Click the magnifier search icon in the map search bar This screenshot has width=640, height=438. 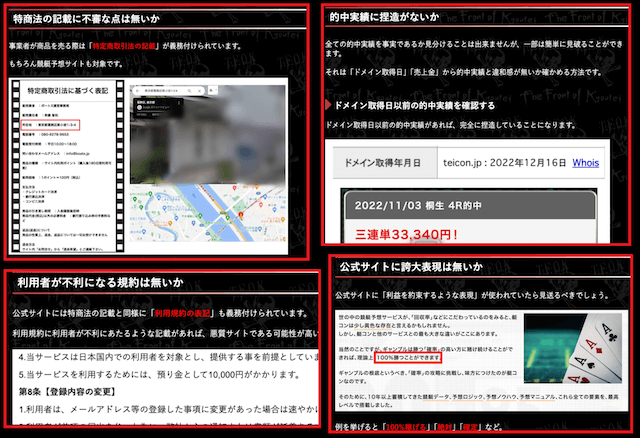pos(190,91)
